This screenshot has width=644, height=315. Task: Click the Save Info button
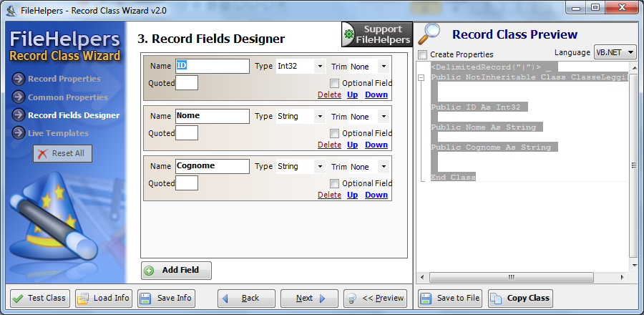pos(166,298)
